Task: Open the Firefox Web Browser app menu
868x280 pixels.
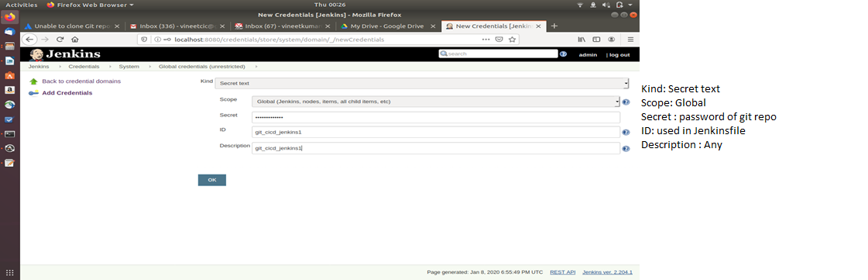Action: tap(91, 5)
